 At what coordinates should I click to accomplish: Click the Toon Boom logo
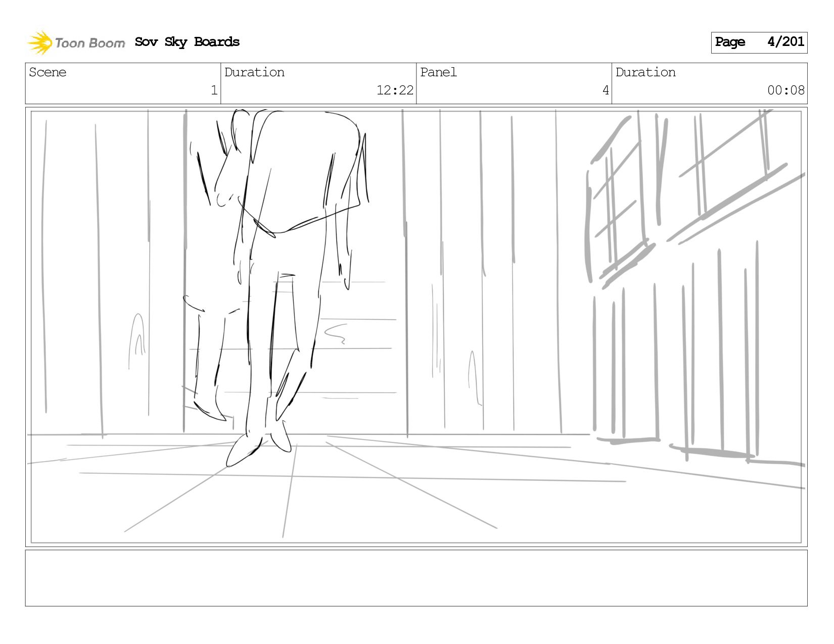76,42
